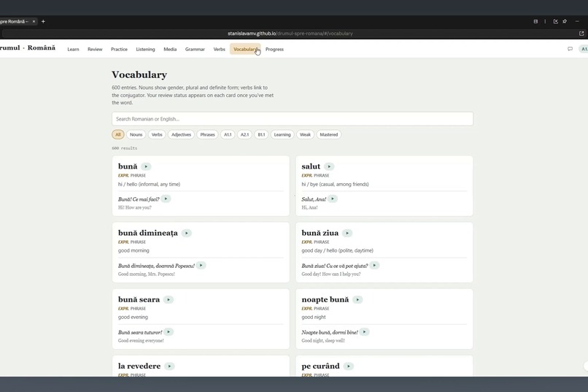Image resolution: width=588 pixels, height=392 pixels.
Task: Play the example sentence Bună ziua! Cu ce vă pot ajuta?
Action: (374, 265)
